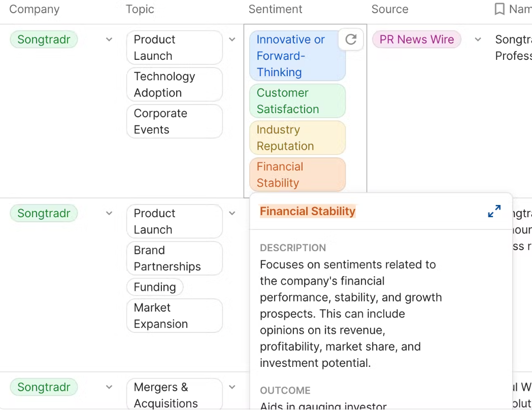The width and height of the screenshot is (532, 410).
Task: Click the Customer Satisfaction sentiment tag
Action: [x=297, y=101]
